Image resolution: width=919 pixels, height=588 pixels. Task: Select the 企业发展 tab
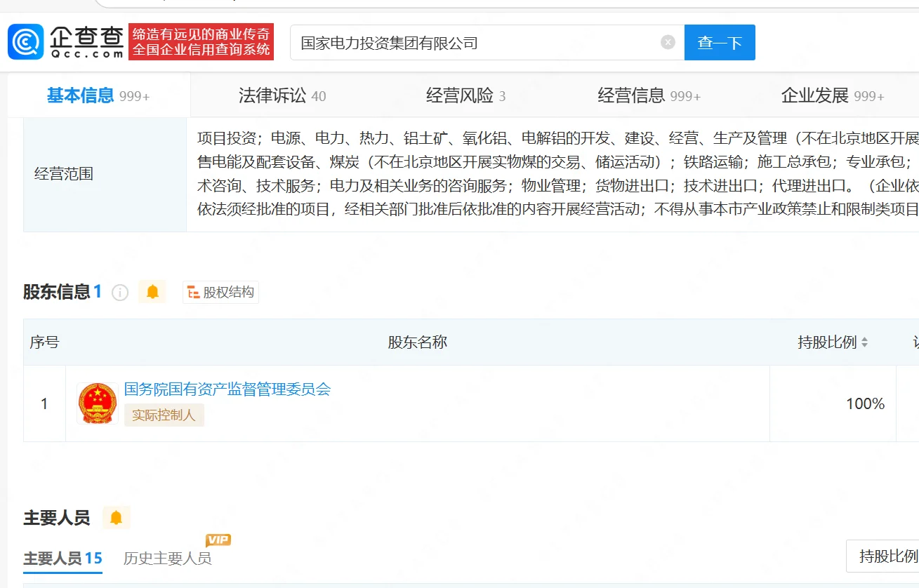click(x=833, y=95)
